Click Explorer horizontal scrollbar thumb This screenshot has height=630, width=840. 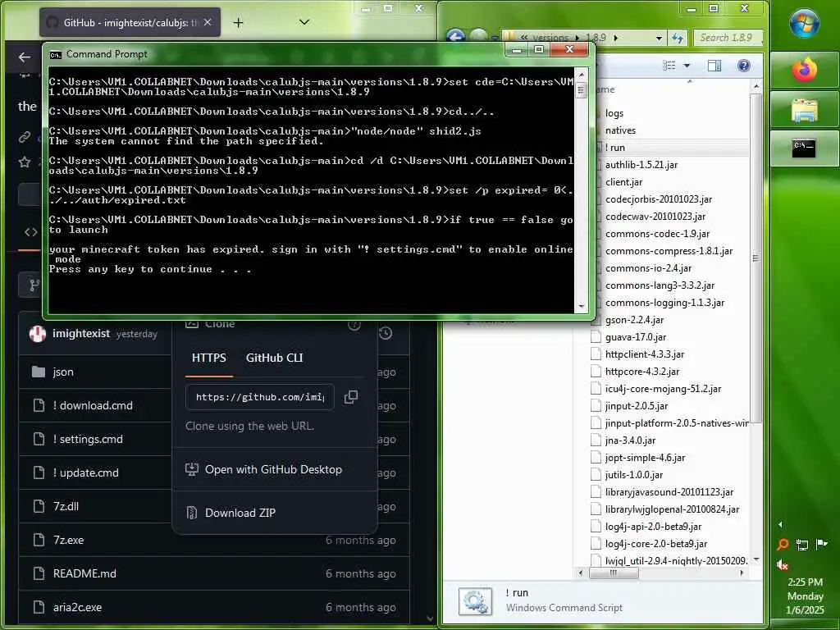point(614,573)
